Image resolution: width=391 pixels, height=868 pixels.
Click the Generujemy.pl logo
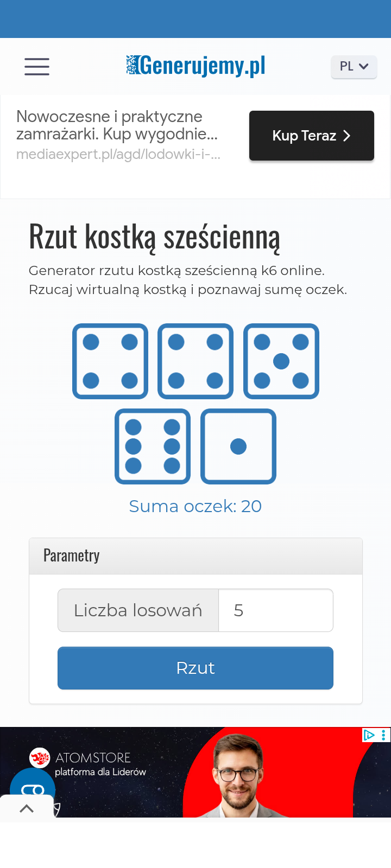(x=196, y=66)
